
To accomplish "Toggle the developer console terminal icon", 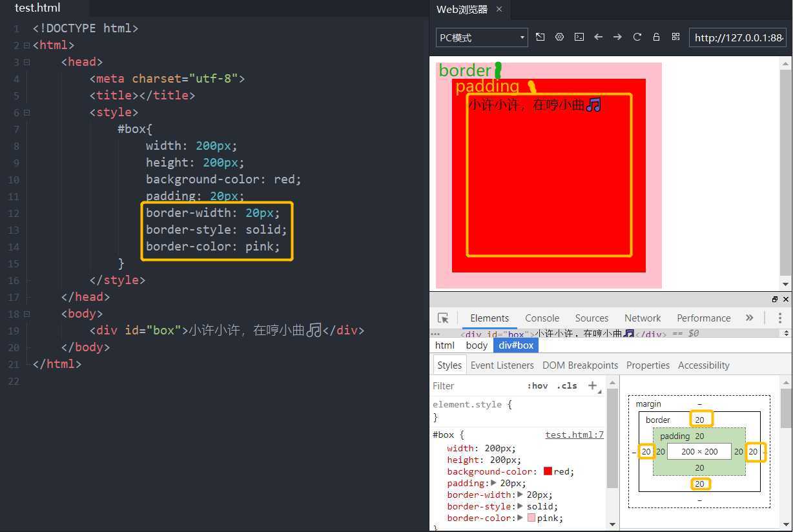I will coord(579,37).
